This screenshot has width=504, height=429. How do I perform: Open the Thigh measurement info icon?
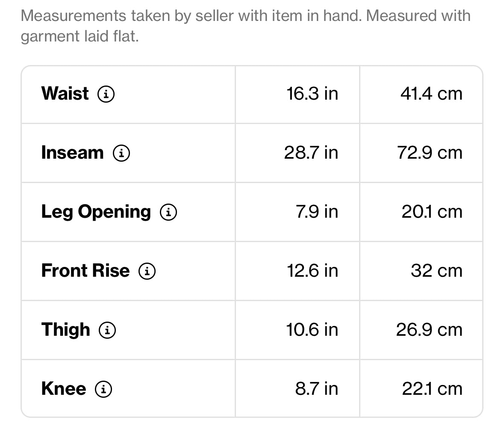click(107, 330)
